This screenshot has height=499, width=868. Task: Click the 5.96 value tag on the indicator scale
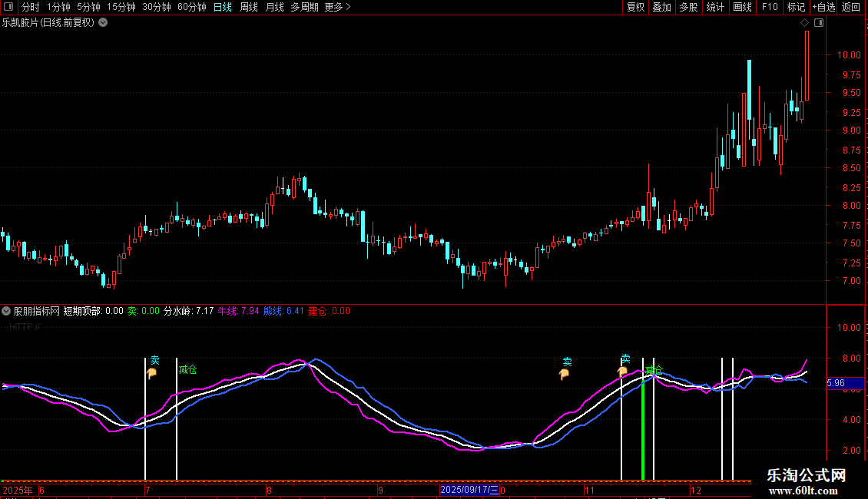click(845, 383)
